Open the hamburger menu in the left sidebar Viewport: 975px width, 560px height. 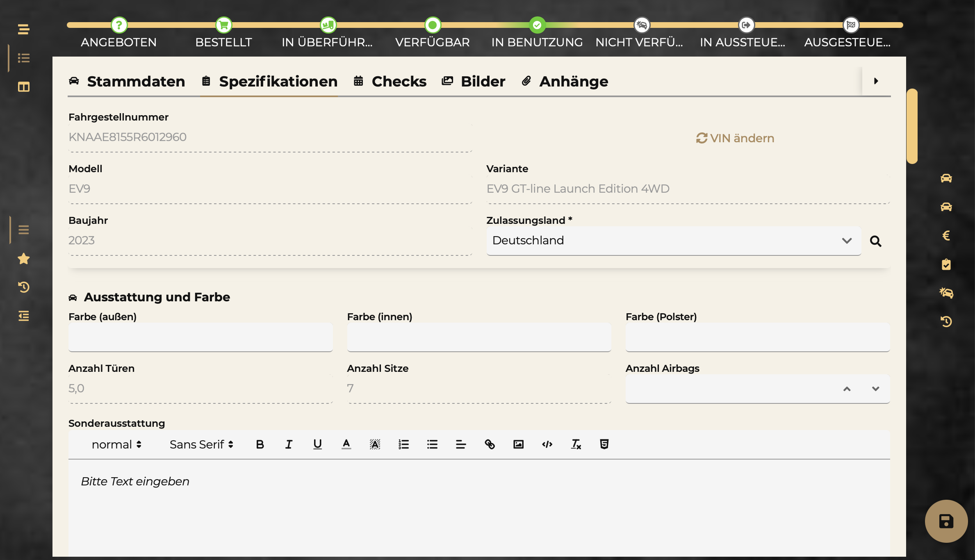(x=23, y=30)
